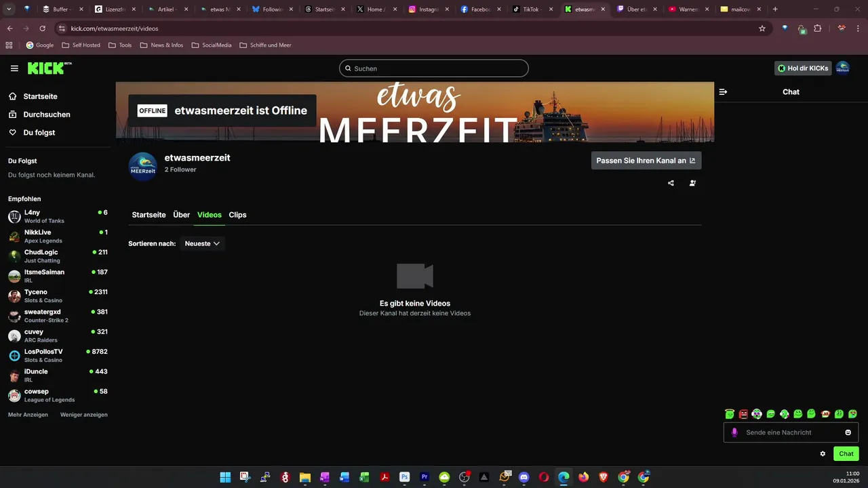Switch to the TikTok browser tab
Viewport: 868px width, 488px height.
pos(534,9)
